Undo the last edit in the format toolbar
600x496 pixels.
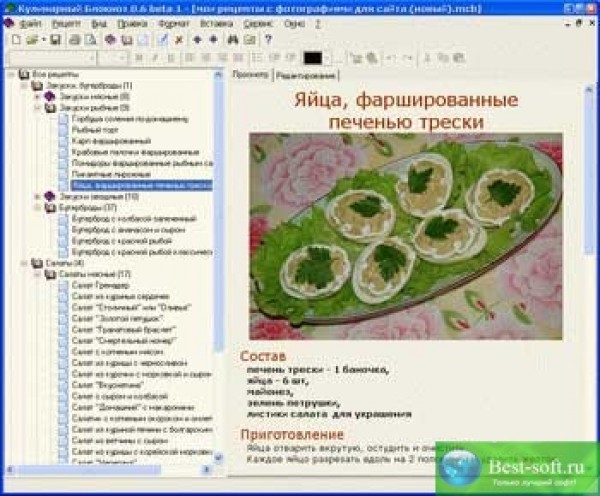[x=391, y=58]
